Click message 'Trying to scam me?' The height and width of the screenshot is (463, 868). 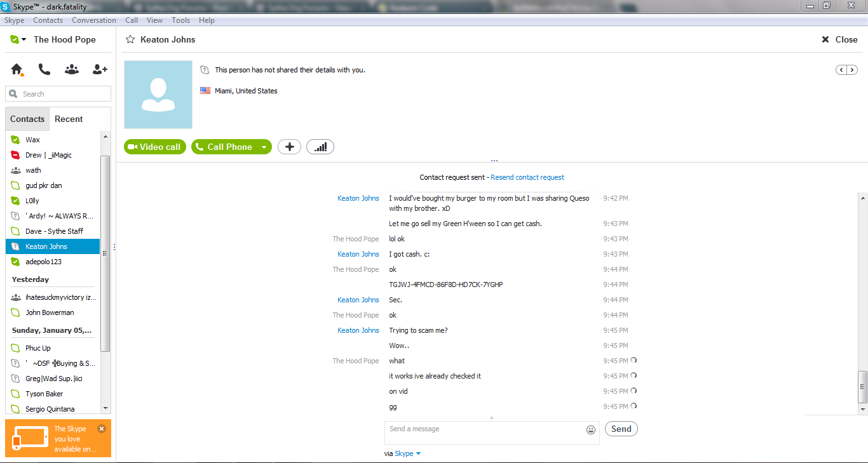click(x=418, y=330)
